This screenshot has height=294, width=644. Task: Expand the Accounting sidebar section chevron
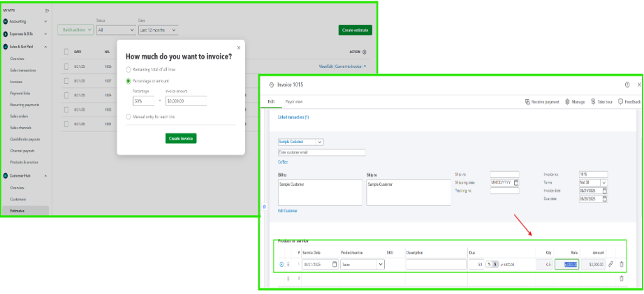pos(45,22)
